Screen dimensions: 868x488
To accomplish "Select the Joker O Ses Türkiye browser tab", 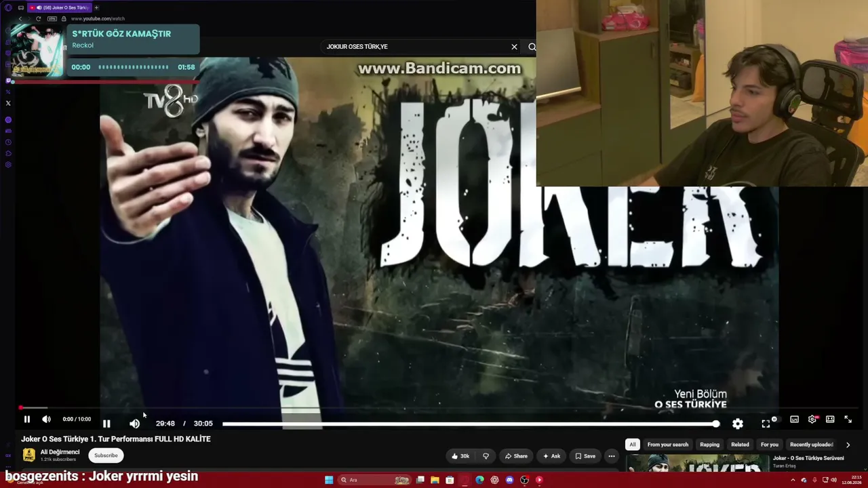I will (60, 7).
